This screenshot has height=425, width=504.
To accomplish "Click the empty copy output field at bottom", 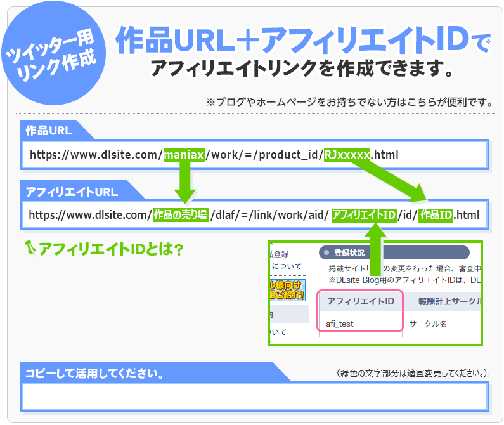I will coord(255,396).
